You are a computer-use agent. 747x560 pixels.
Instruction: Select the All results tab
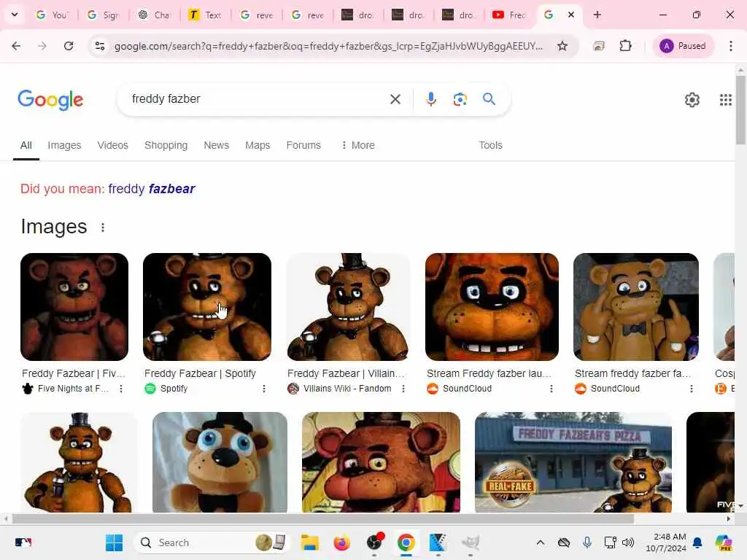click(x=26, y=145)
